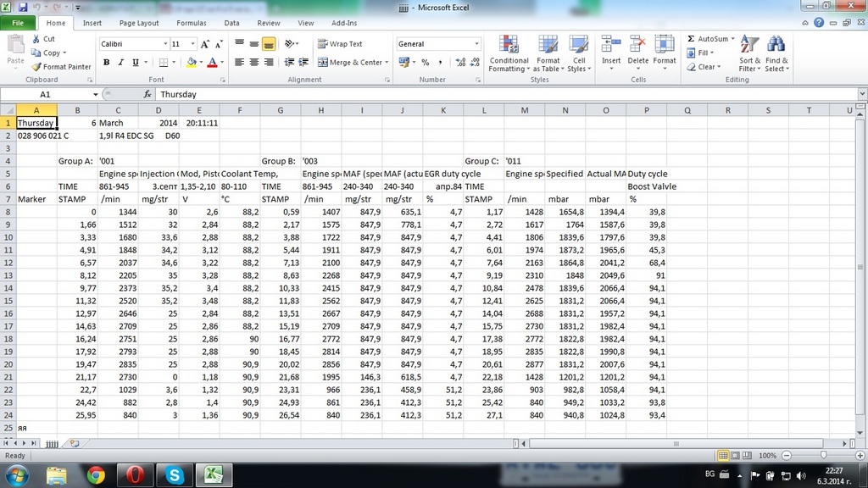The height and width of the screenshot is (488, 868).
Task: Click the Conditional Formatting icon
Action: coord(509,45)
